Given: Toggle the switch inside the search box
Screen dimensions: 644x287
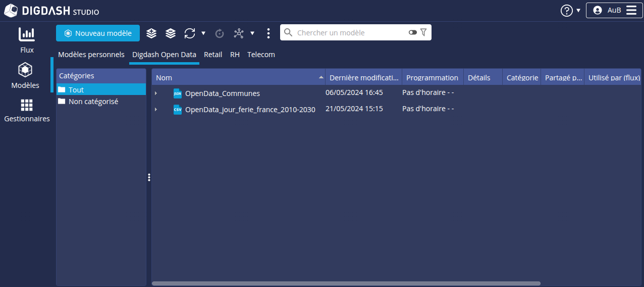Looking at the screenshot, I should [413, 32].
